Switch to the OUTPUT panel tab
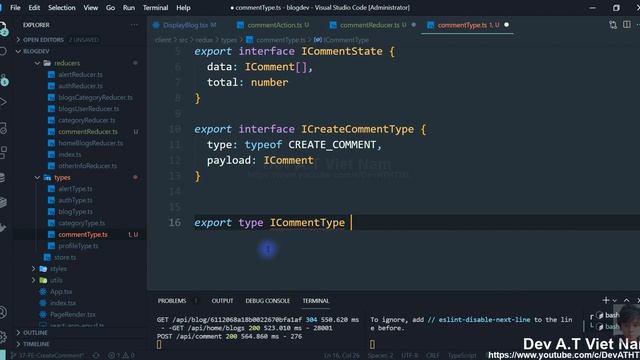The height and width of the screenshot is (360, 640). tap(222, 301)
